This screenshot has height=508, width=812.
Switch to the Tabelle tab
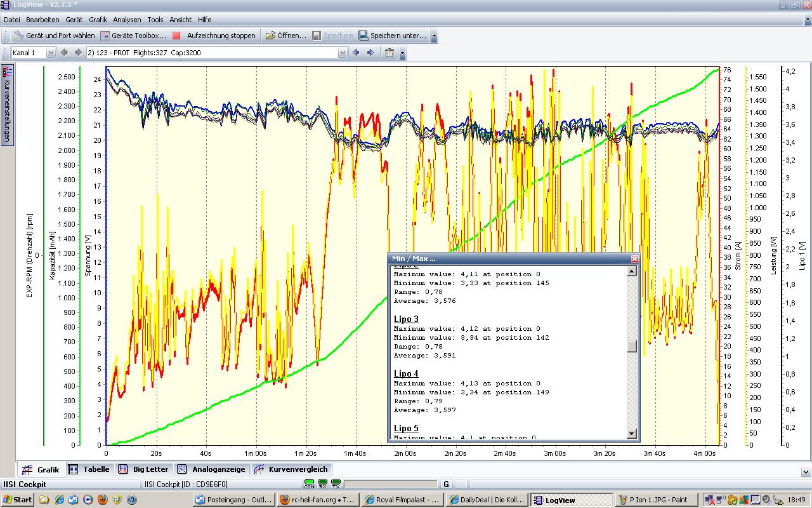point(89,469)
